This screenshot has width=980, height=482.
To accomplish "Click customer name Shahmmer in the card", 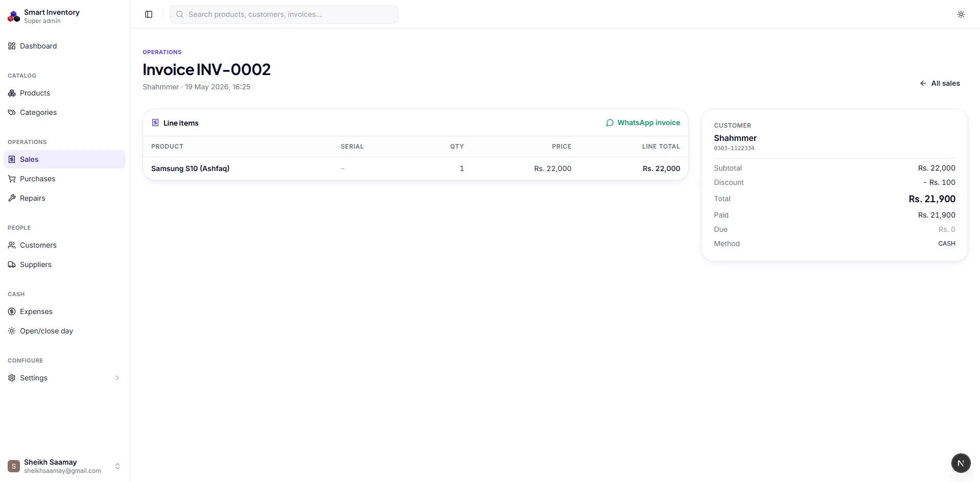I will (735, 138).
